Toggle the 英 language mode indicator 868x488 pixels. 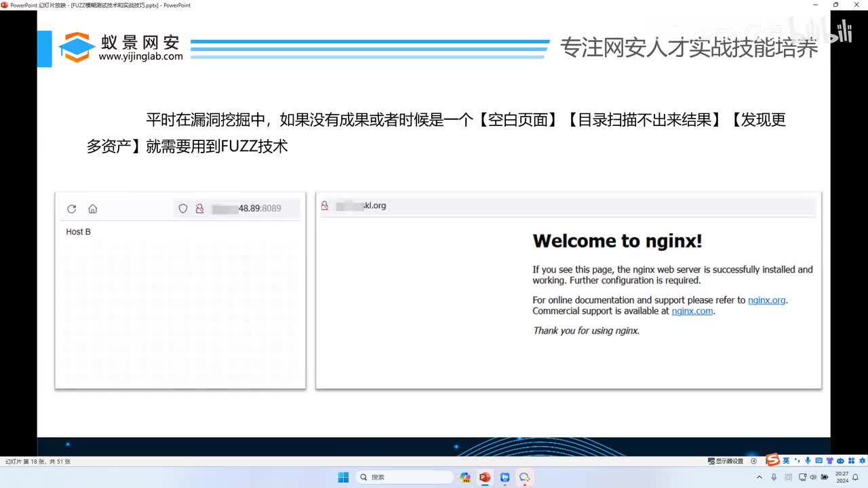(786, 461)
